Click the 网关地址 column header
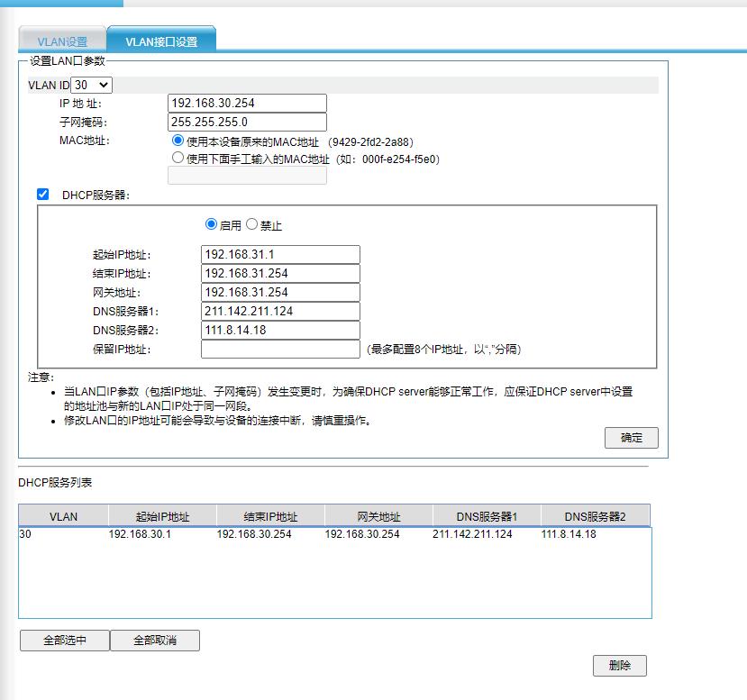This screenshot has width=747, height=700. (x=378, y=516)
